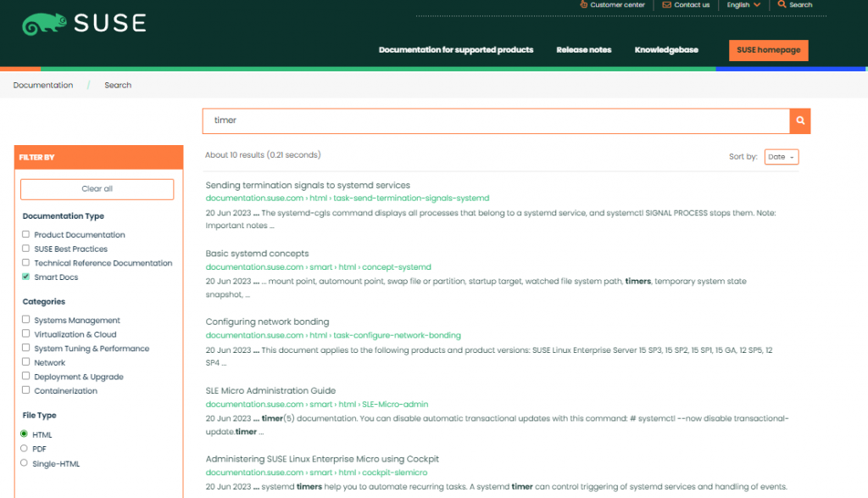The width and height of the screenshot is (868, 498).
Task: Enable the Product Documentation checkbox
Action: tap(25, 234)
